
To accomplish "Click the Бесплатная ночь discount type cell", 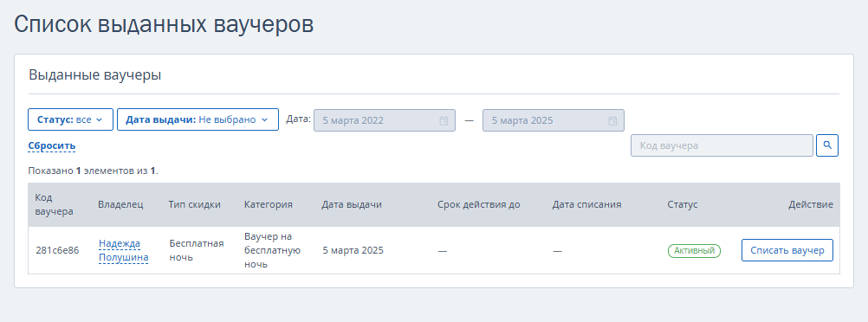I will 197,250.
